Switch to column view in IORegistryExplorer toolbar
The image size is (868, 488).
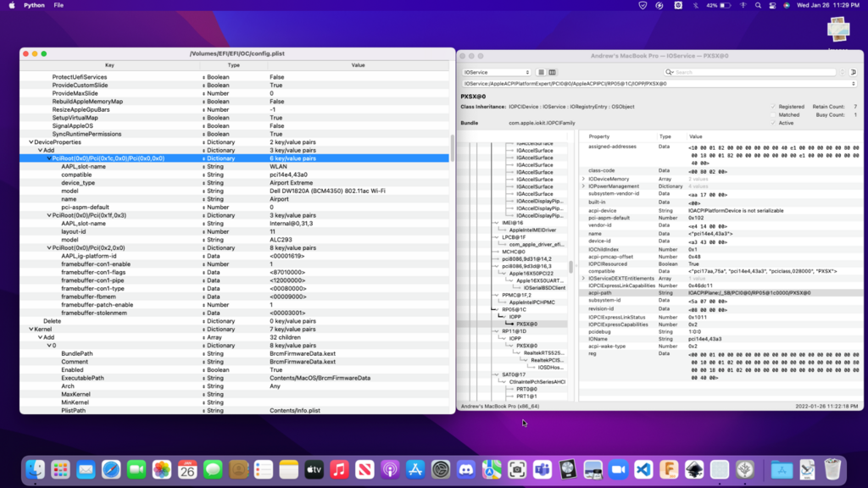pos(552,73)
